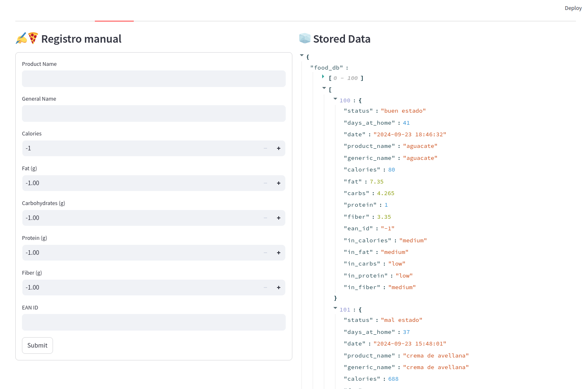588x389 pixels.
Task: Click the General Name input box
Action: pyautogui.click(x=154, y=114)
